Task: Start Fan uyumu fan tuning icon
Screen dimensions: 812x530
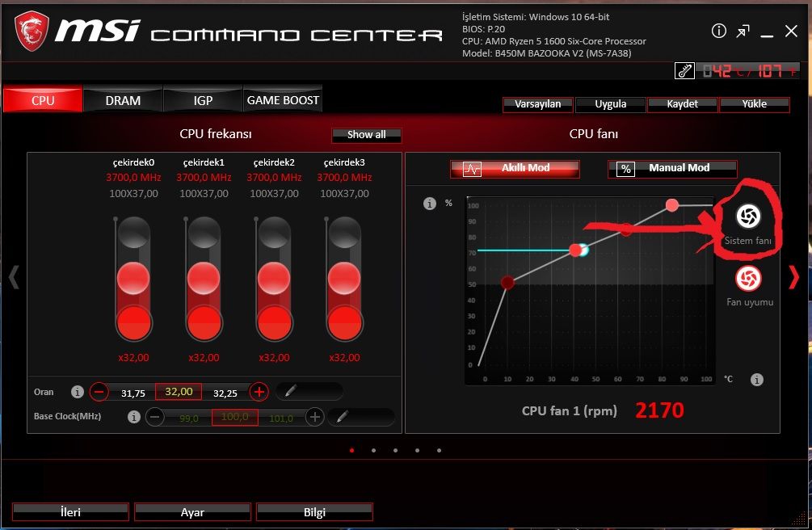Action: click(748, 279)
